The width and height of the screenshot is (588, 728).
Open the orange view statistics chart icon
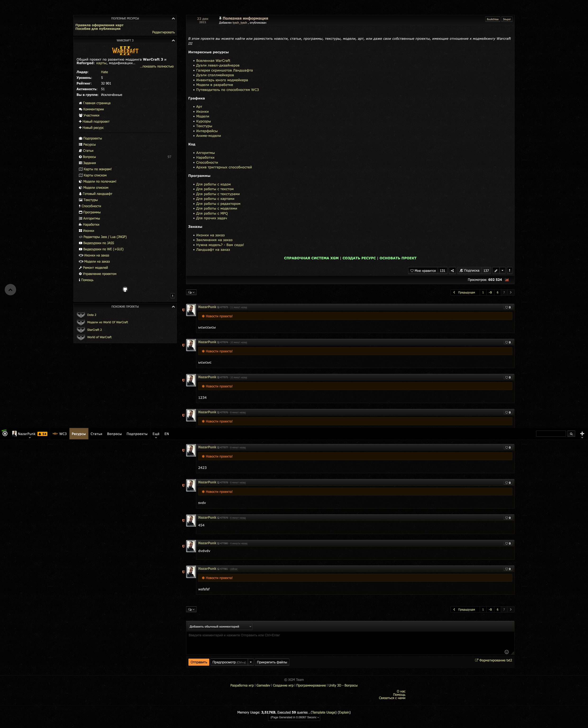click(x=507, y=279)
